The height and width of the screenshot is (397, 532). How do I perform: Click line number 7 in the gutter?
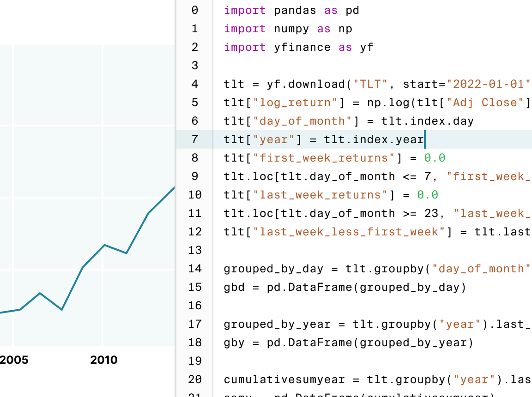coord(194,139)
